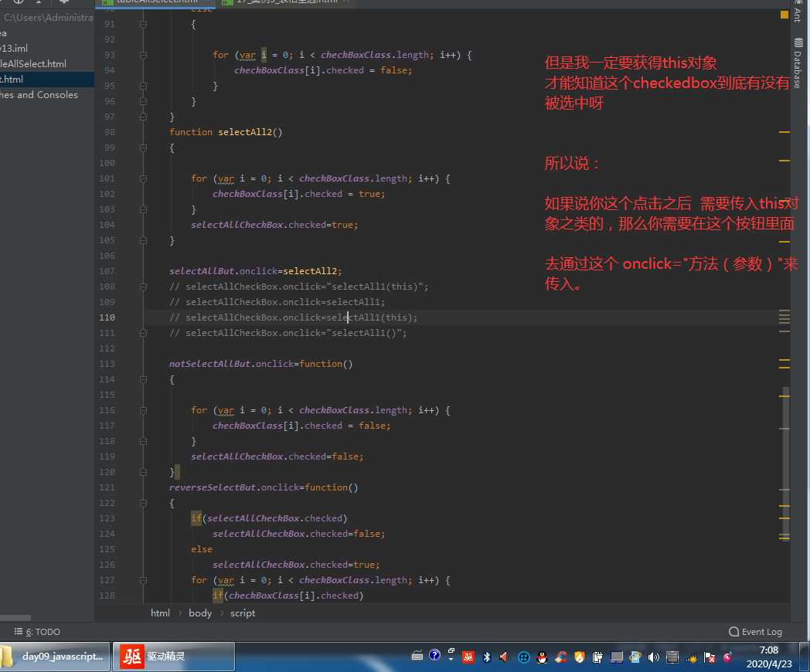Click the yellow inspection warning indicator
The image size is (810, 672).
tap(784, 15)
